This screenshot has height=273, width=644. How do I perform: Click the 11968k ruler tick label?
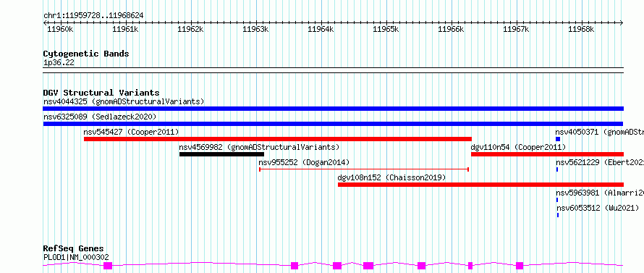coord(582,30)
